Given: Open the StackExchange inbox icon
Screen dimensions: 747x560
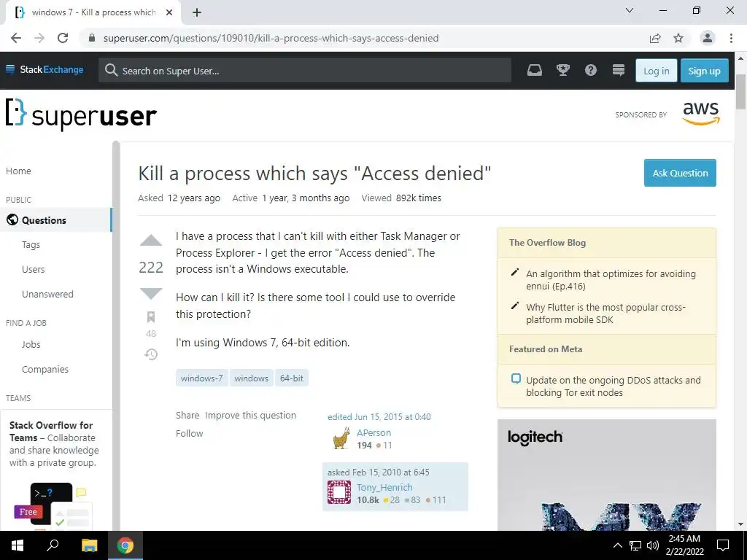Looking at the screenshot, I should [535, 71].
